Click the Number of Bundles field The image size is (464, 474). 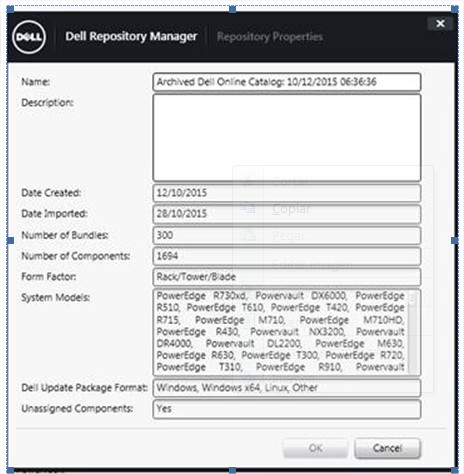click(287, 235)
